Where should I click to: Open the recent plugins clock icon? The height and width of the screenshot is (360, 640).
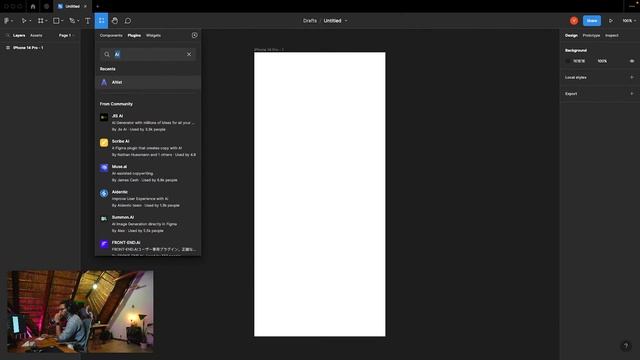[195, 36]
